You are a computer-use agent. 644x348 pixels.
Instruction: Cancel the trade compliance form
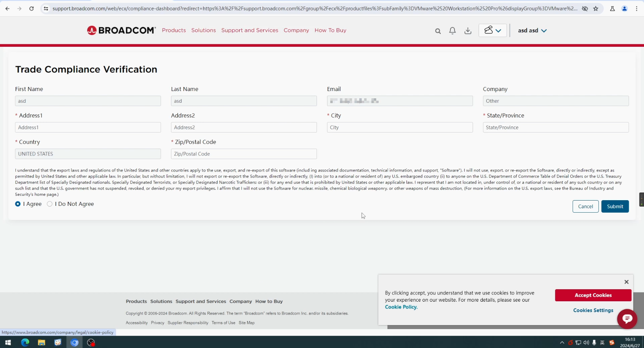point(586,206)
